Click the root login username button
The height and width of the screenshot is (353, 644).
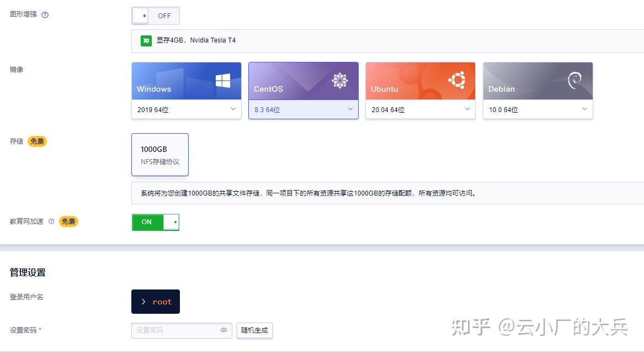pyautogui.click(x=155, y=302)
